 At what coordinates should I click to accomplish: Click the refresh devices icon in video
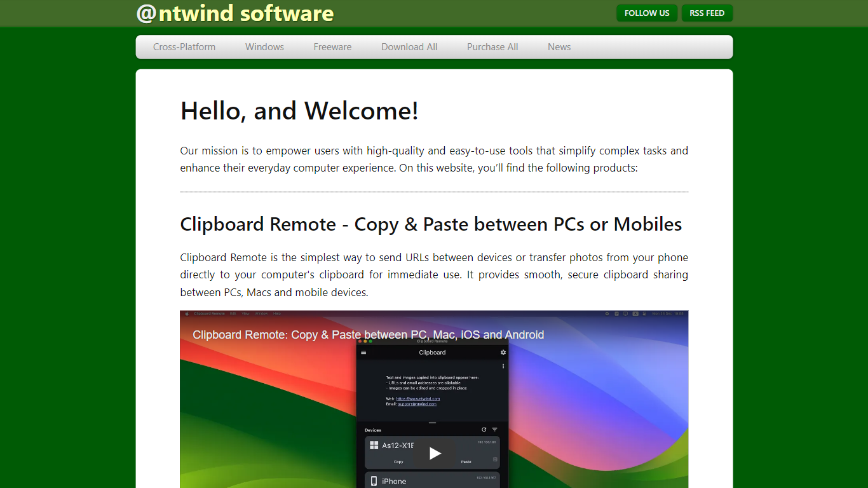tap(484, 430)
